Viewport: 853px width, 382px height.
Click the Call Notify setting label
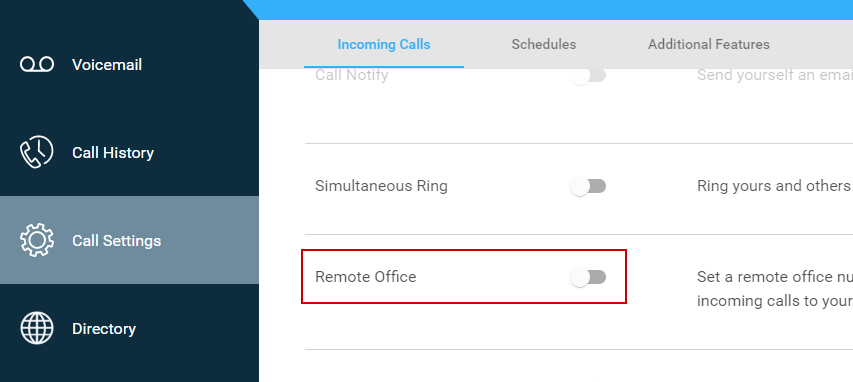click(352, 75)
